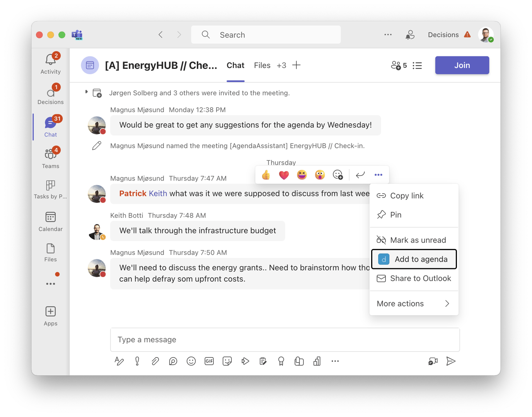The height and width of the screenshot is (417, 532).
Task: Choose Mark as unread
Action: (414, 240)
